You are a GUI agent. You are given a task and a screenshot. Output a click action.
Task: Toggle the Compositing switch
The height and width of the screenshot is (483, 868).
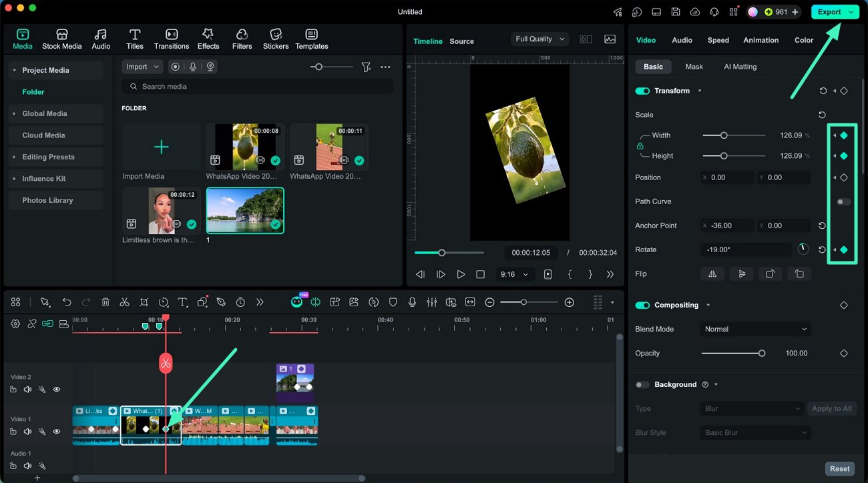coord(642,305)
